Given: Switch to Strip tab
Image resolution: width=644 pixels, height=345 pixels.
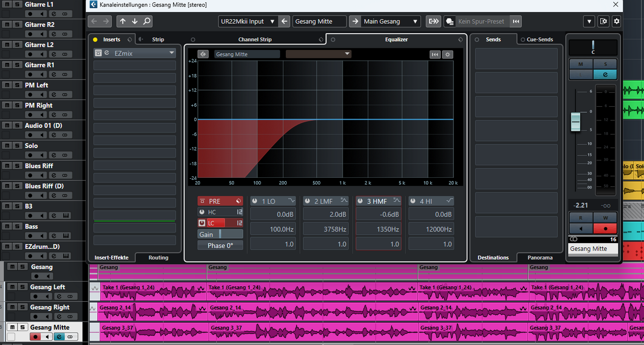Looking at the screenshot, I should [x=158, y=39].
